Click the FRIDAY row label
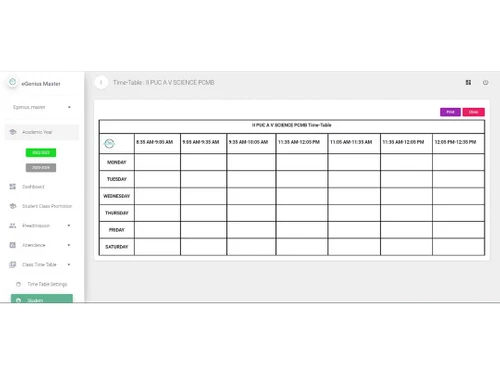 117,230
